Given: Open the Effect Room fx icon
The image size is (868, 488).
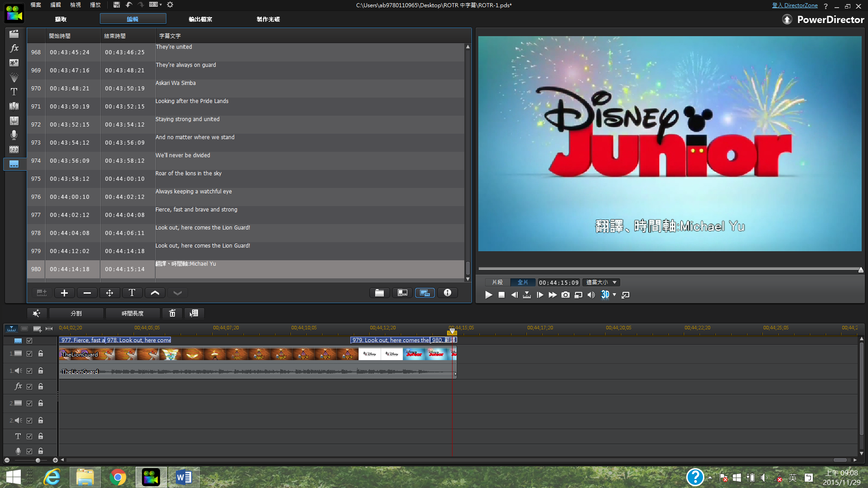Looking at the screenshot, I should pos(14,48).
